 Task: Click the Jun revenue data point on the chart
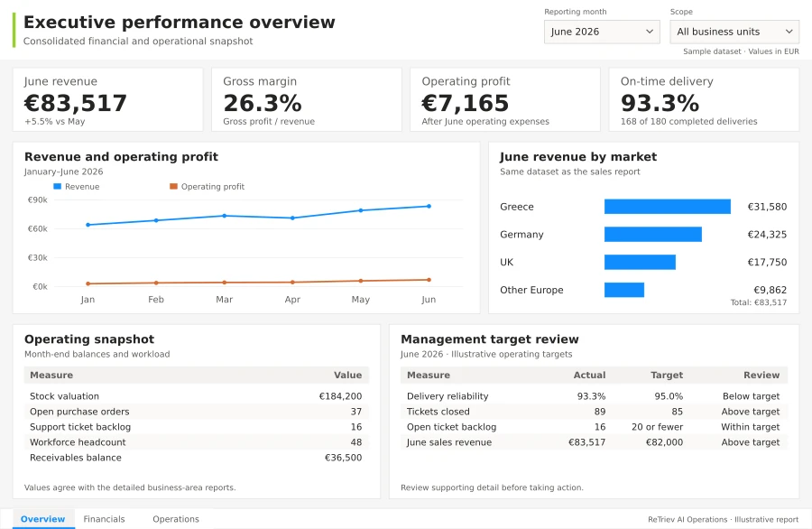tap(429, 206)
